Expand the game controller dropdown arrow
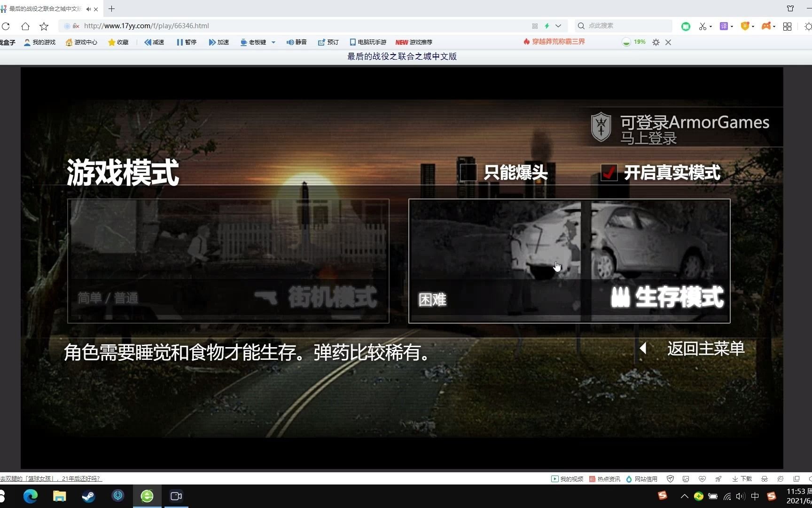 tap(774, 27)
